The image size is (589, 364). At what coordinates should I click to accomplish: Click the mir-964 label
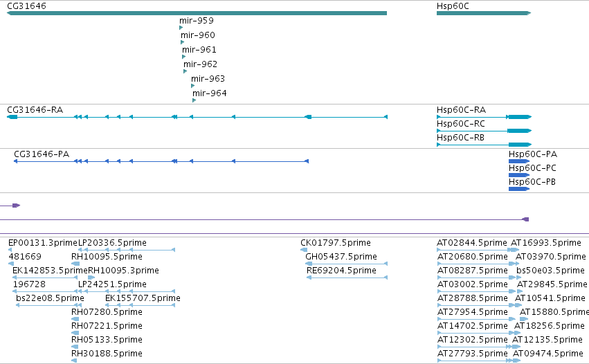coord(210,93)
